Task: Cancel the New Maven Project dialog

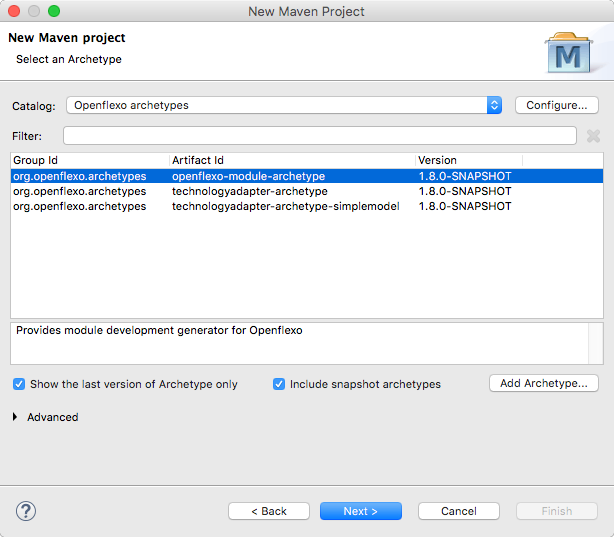Action: [x=459, y=511]
